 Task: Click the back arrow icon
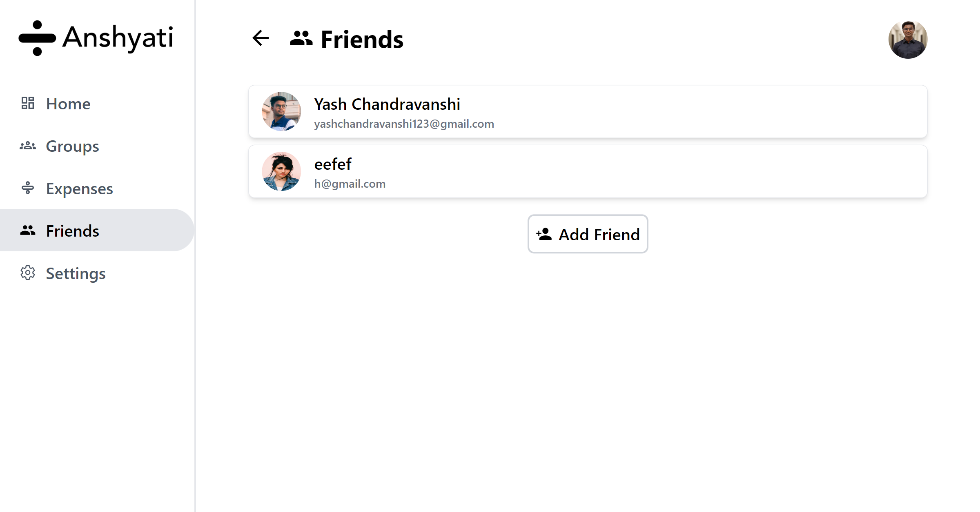pyautogui.click(x=261, y=38)
